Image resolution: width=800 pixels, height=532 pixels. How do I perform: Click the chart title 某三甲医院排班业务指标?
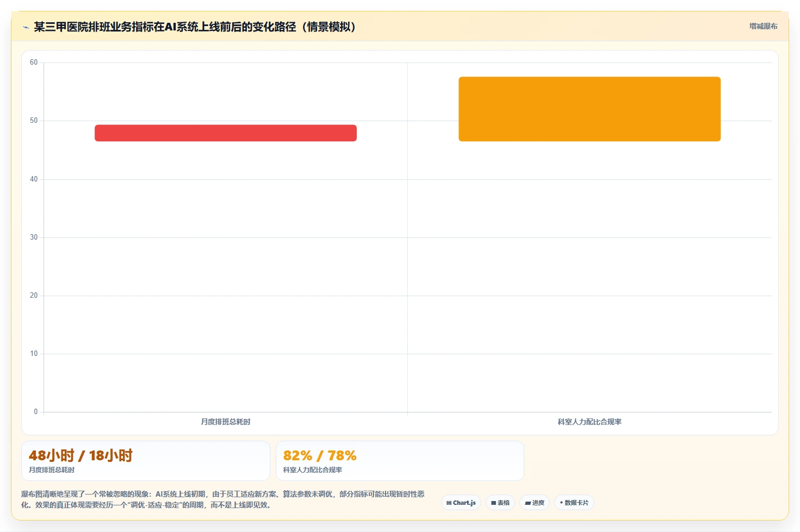[x=195, y=27]
